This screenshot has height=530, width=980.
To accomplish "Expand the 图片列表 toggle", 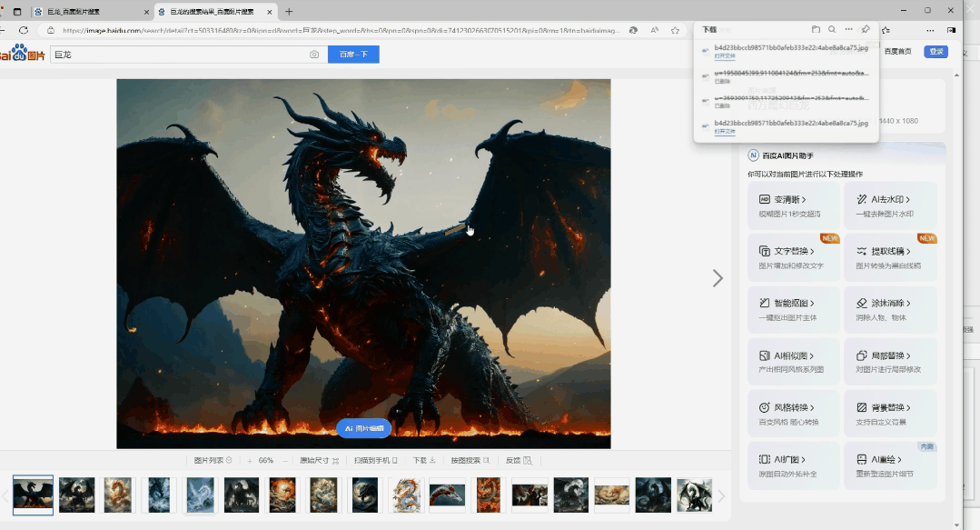I will coord(213,461).
